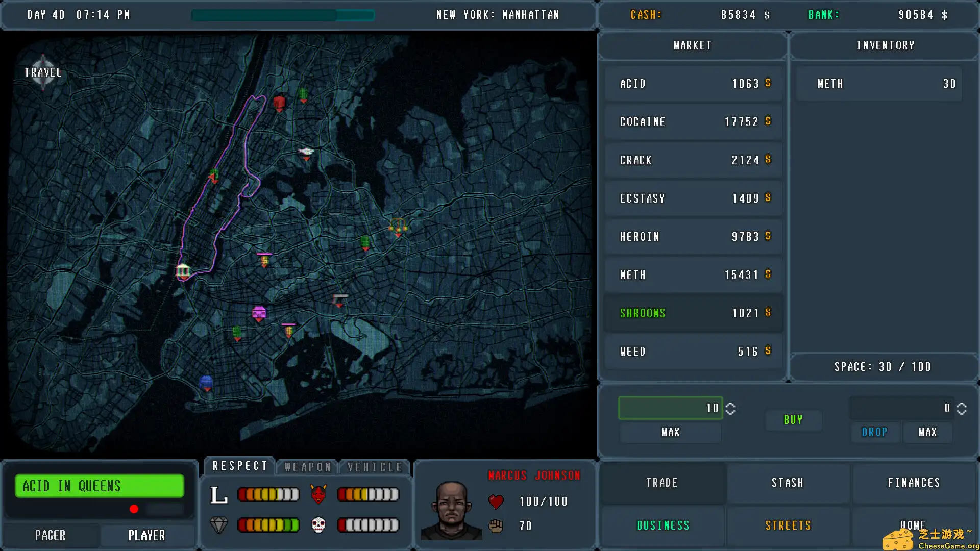Click the Travel compass icon
The height and width of the screenshot is (551, 980).
point(43,71)
